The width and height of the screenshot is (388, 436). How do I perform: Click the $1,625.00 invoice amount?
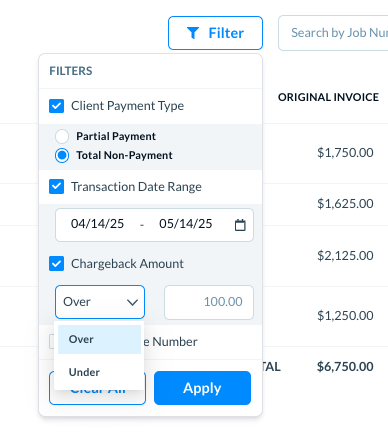coord(345,203)
